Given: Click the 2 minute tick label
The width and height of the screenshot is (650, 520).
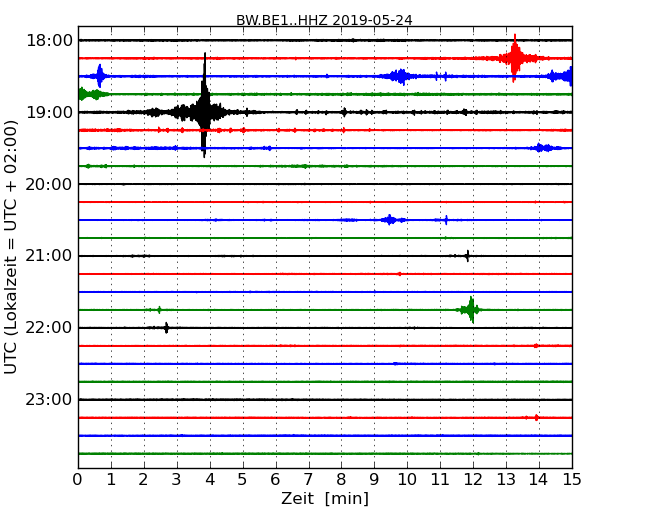Looking at the screenshot, I should 144,479.
